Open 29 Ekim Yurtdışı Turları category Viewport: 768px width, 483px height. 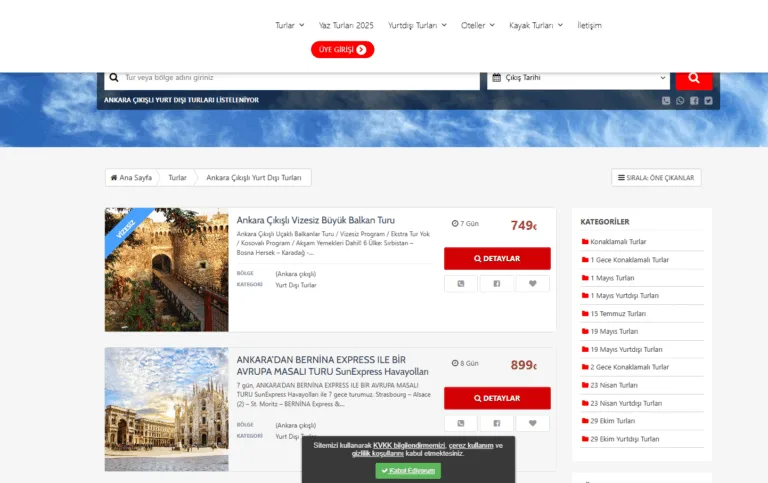pyautogui.click(x=624, y=439)
